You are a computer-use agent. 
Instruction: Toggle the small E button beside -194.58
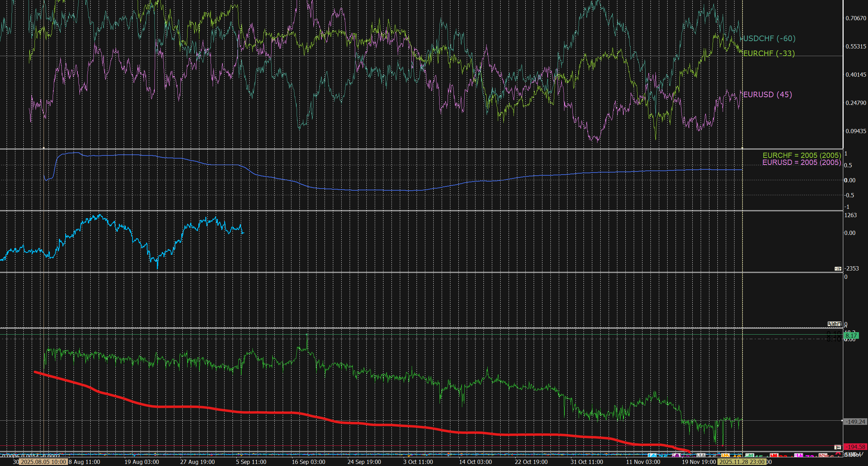coord(838,447)
